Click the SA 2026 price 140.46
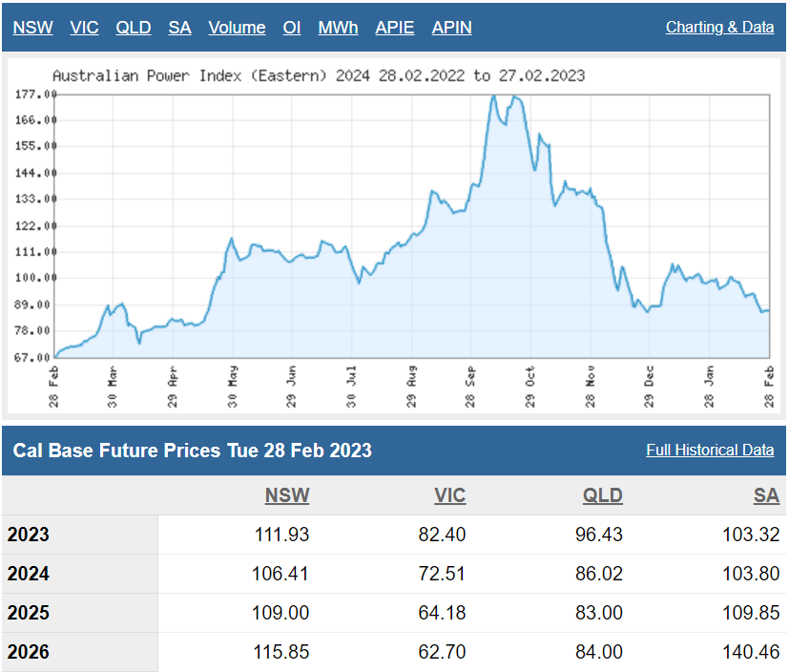789x672 pixels. point(751,653)
